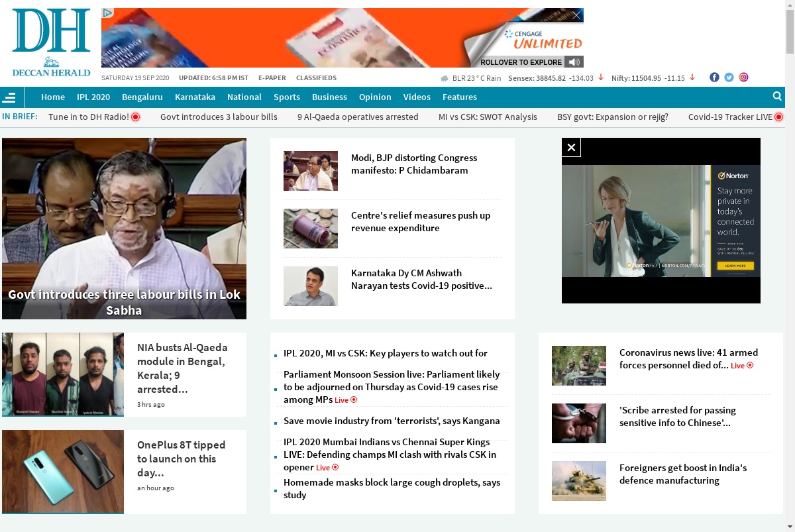Open Deccan Herald Instagram icon

743,78
